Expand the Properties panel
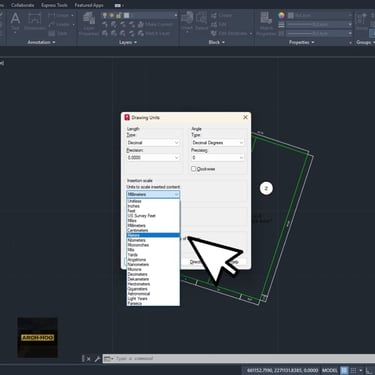The image size is (375, 375). 301,42
